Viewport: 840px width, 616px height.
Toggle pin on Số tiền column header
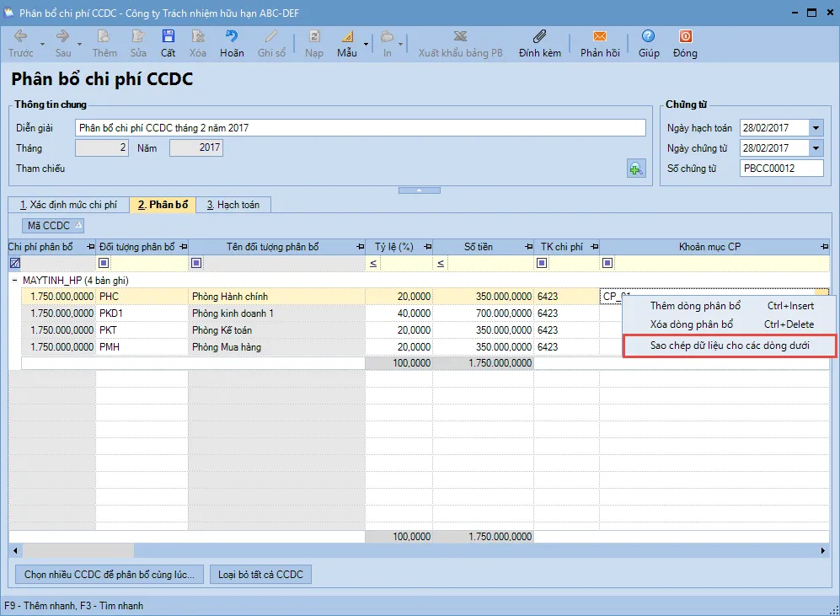pos(527,247)
